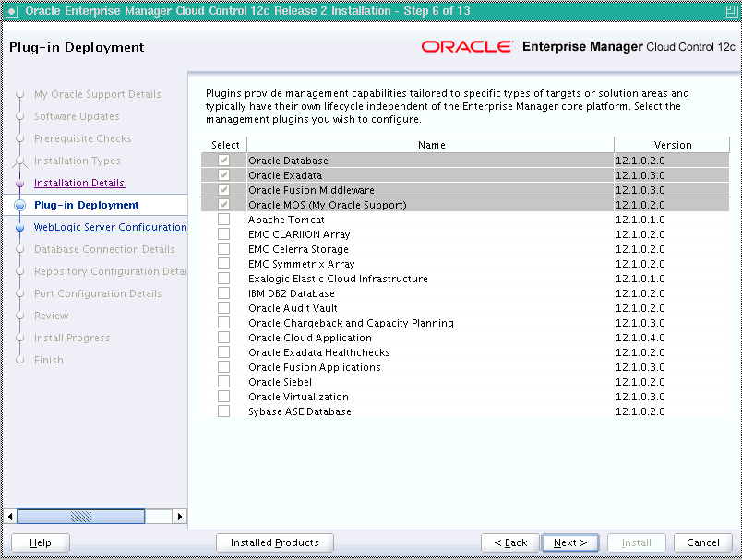Select the EMC Symmetrix Array checkbox
The height and width of the screenshot is (560, 742).
(x=224, y=264)
